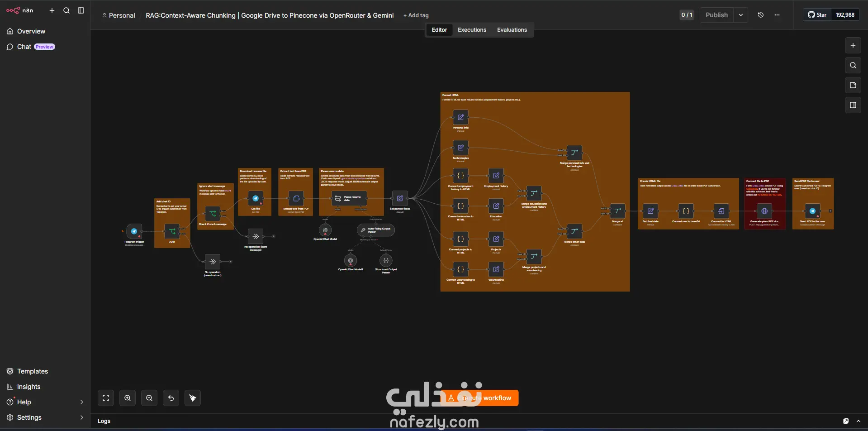Click the 192,988 star count
Image resolution: width=868 pixels, height=431 pixels.
click(845, 15)
